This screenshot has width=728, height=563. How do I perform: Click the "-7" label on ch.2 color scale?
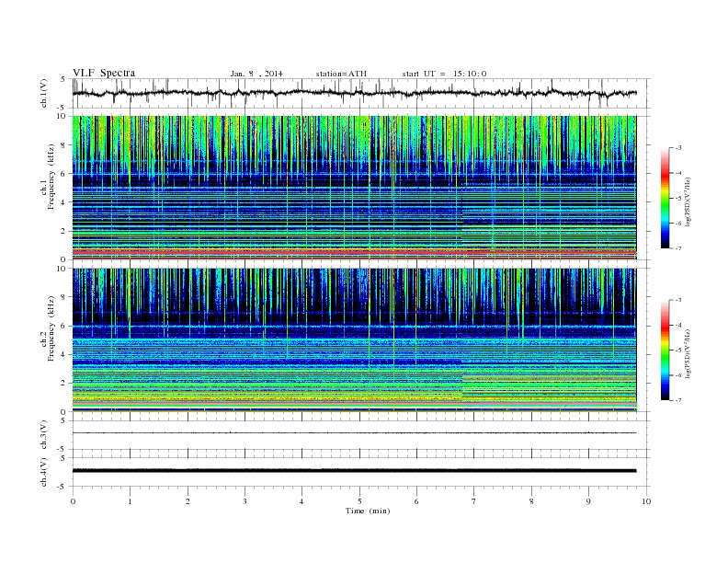(678, 400)
